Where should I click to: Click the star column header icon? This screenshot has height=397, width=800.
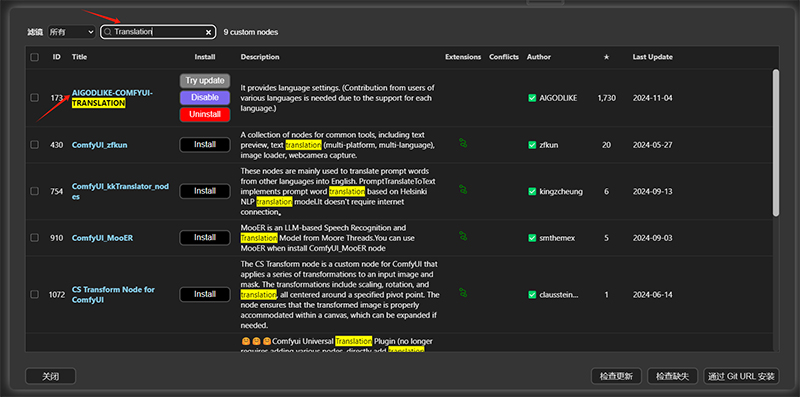coord(606,57)
